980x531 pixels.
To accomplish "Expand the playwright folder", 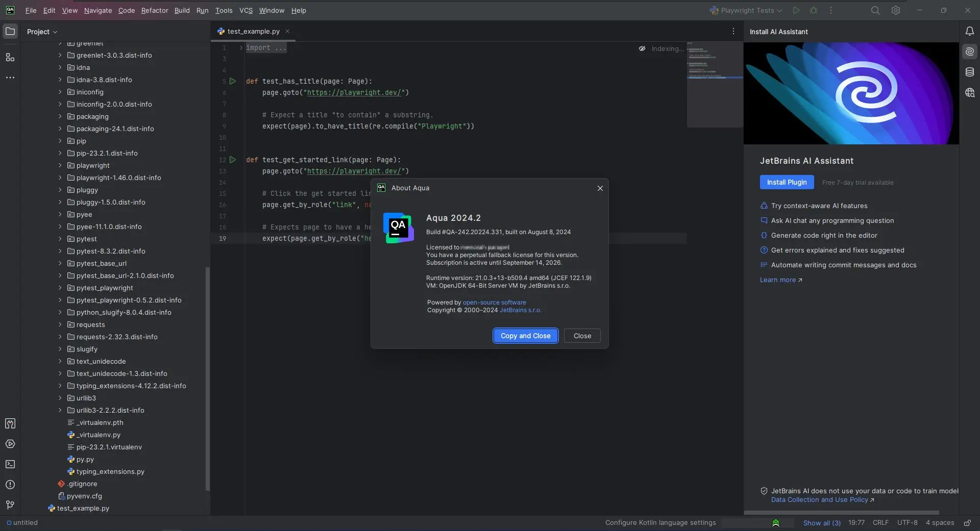I will tap(60, 165).
